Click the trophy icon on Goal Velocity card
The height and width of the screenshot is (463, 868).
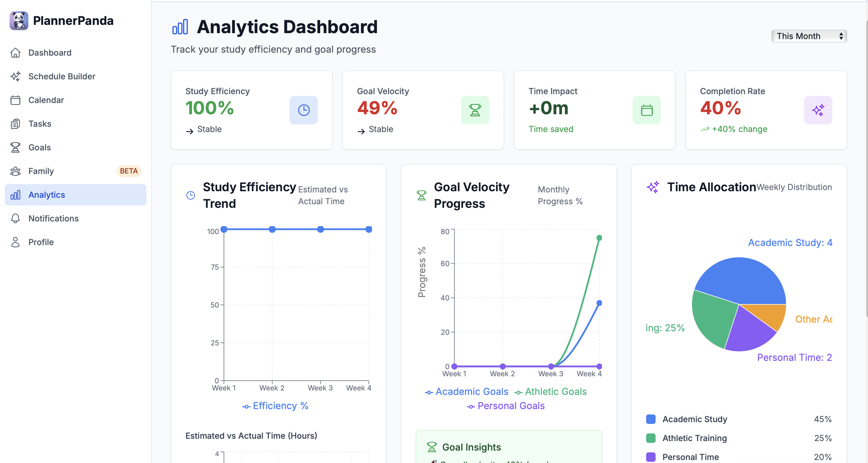coord(475,110)
